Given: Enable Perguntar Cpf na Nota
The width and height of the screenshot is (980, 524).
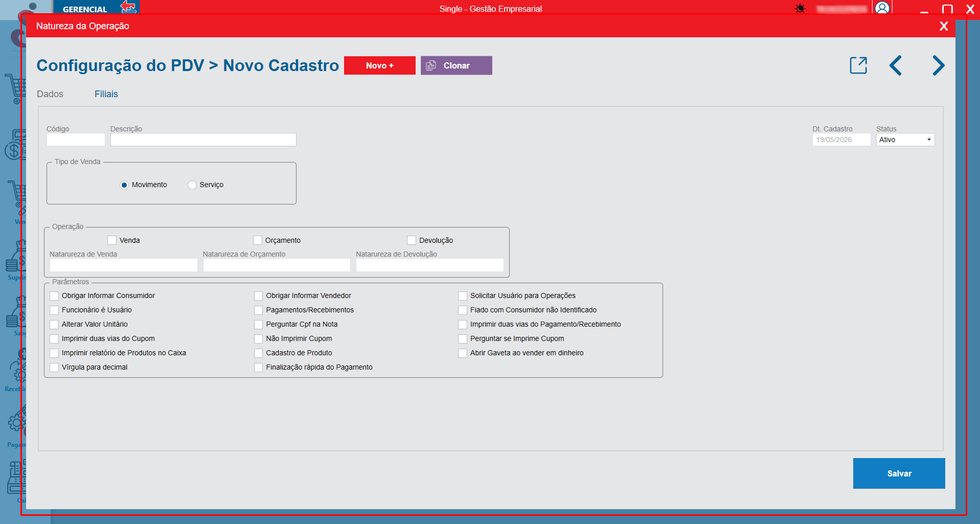Looking at the screenshot, I should tap(258, 325).
